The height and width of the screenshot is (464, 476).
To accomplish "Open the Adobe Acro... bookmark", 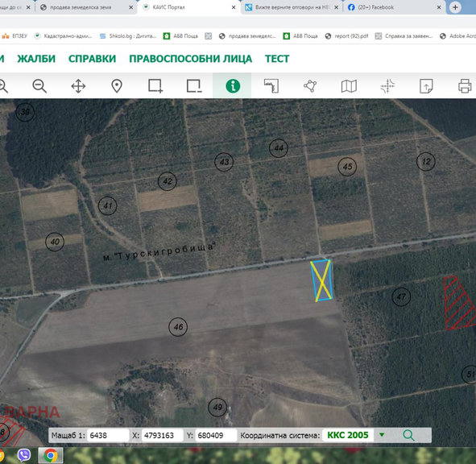I will pyautogui.click(x=457, y=35).
